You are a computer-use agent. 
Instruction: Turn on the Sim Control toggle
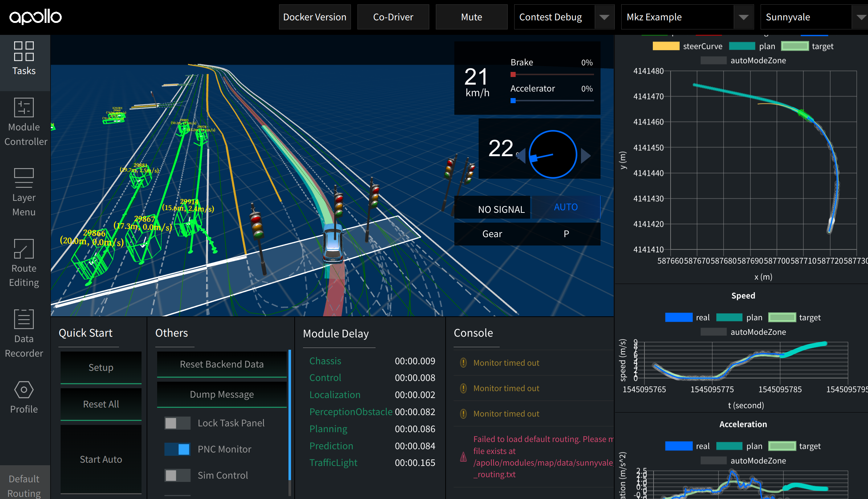[177, 475]
